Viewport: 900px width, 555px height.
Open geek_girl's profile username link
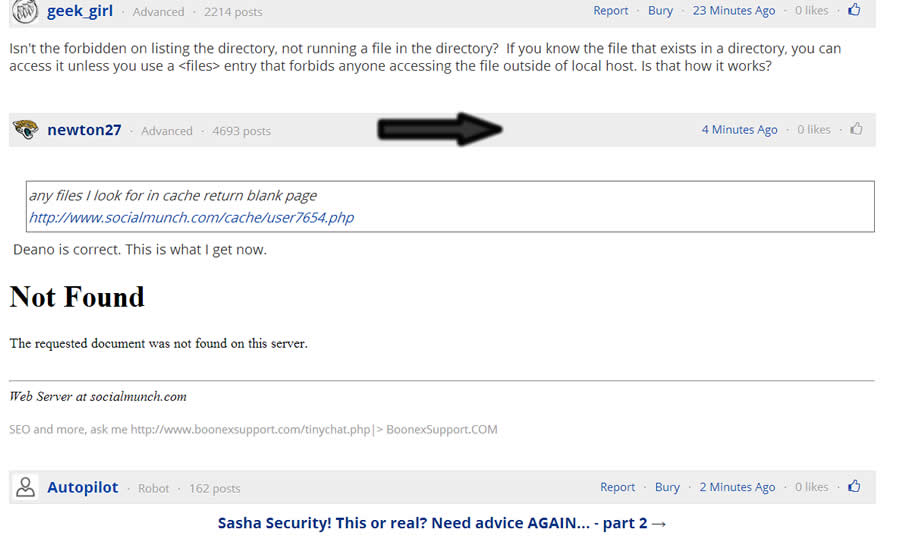pos(80,11)
